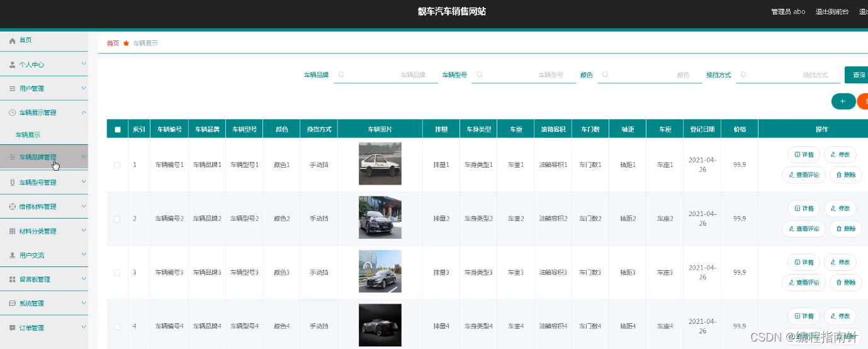Click 查看评论 for row 车辆编号3
The height and width of the screenshot is (349, 868).
tap(804, 282)
